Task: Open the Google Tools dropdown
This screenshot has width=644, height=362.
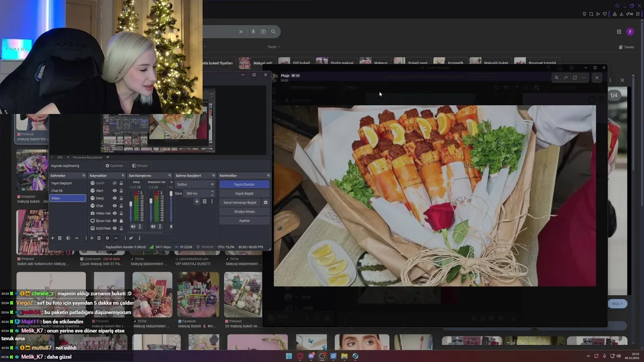Action: 274,47
